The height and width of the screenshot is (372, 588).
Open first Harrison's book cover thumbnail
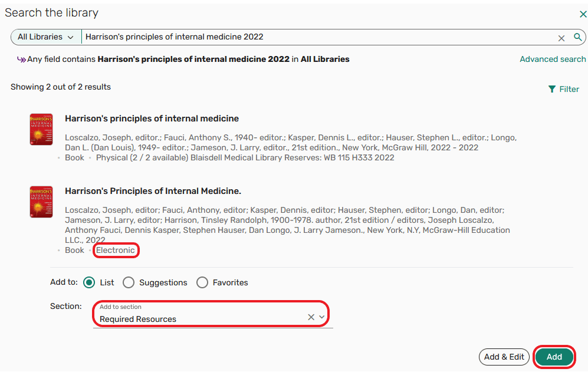tap(41, 129)
